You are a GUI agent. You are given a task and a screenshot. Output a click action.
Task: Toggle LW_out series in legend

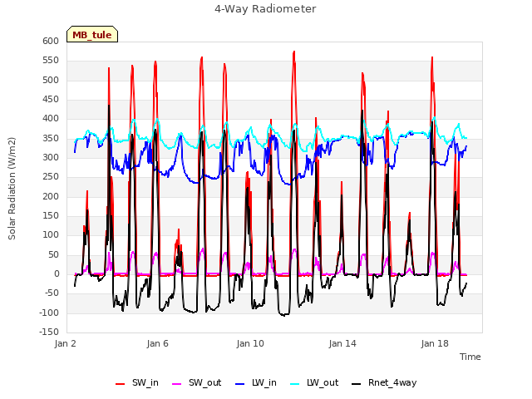point(314,382)
